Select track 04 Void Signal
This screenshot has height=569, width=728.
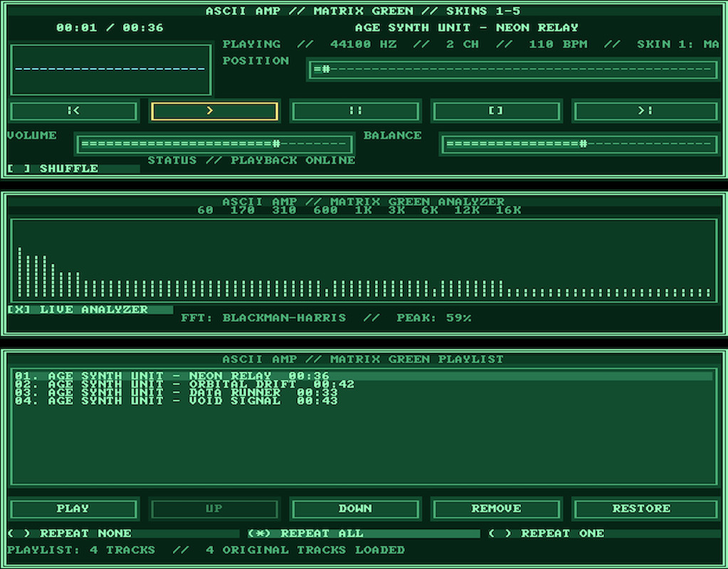pos(364,401)
